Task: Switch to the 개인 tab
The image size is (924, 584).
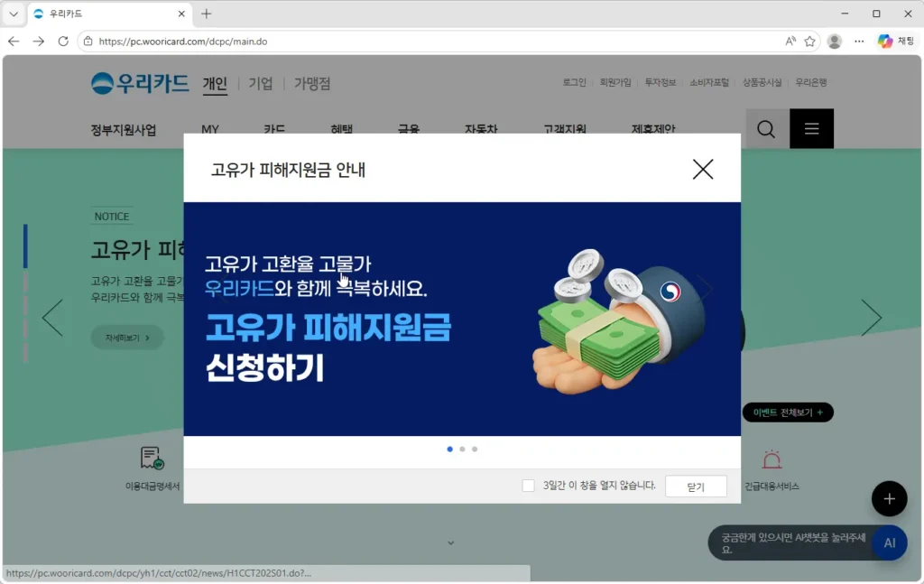Action: tap(215, 84)
